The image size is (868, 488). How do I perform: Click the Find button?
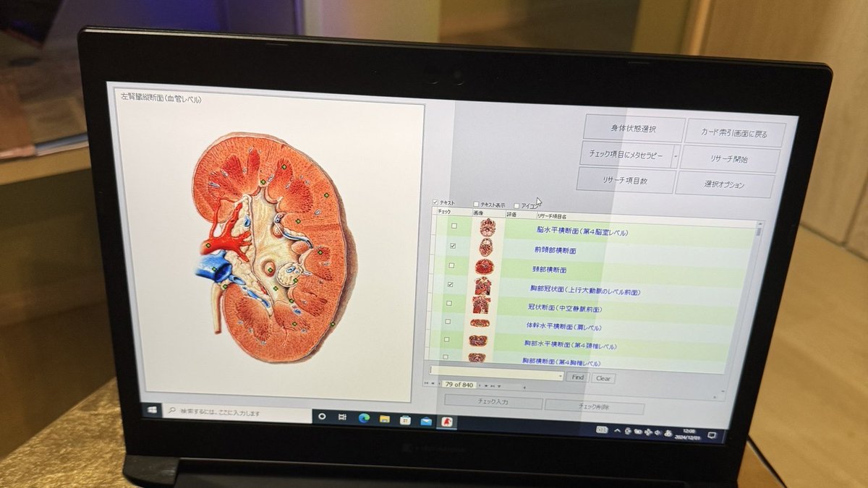point(577,377)
